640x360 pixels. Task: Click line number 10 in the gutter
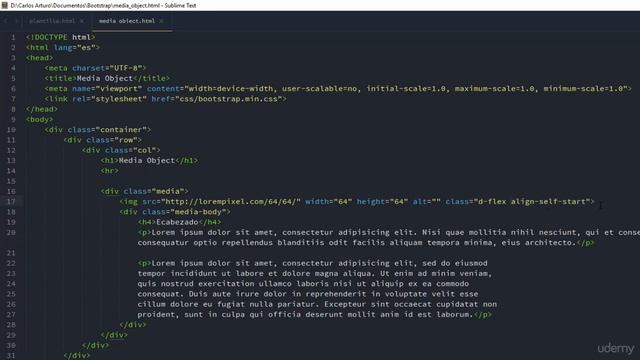coord(11,130)
